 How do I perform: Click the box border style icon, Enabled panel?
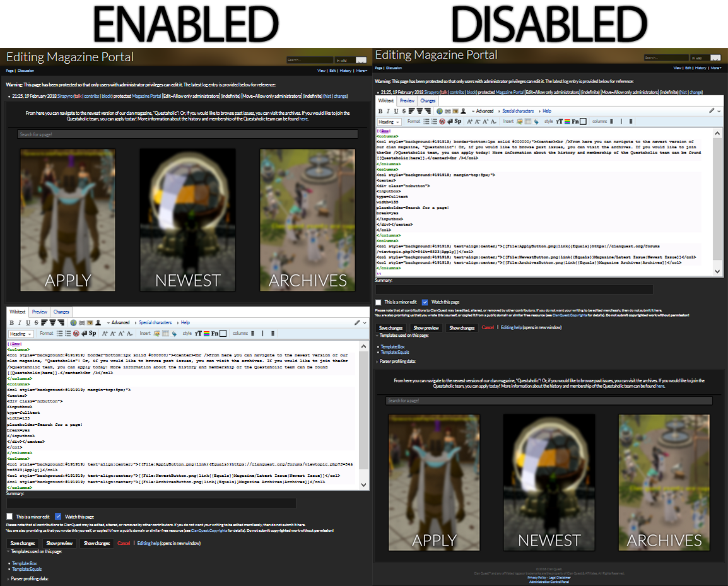point(223,334)
